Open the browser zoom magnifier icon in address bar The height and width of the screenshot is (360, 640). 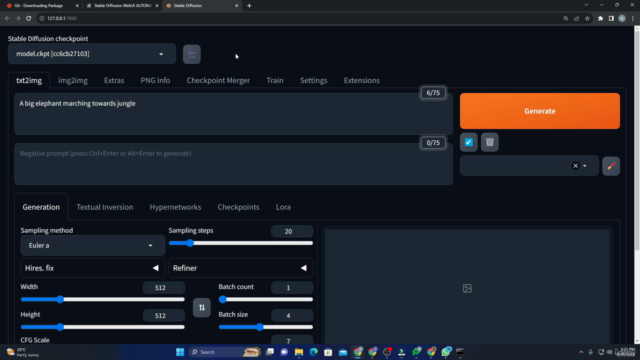(566, 18)
